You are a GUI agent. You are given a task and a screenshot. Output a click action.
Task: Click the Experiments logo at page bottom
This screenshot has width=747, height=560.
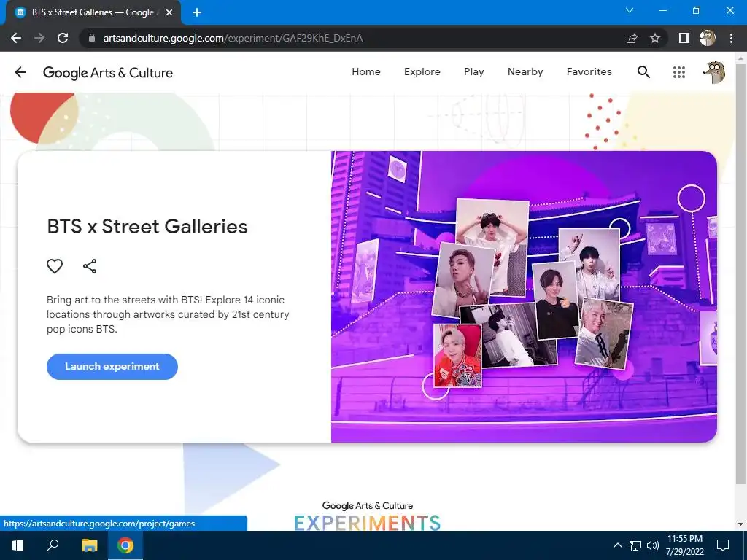368,516
